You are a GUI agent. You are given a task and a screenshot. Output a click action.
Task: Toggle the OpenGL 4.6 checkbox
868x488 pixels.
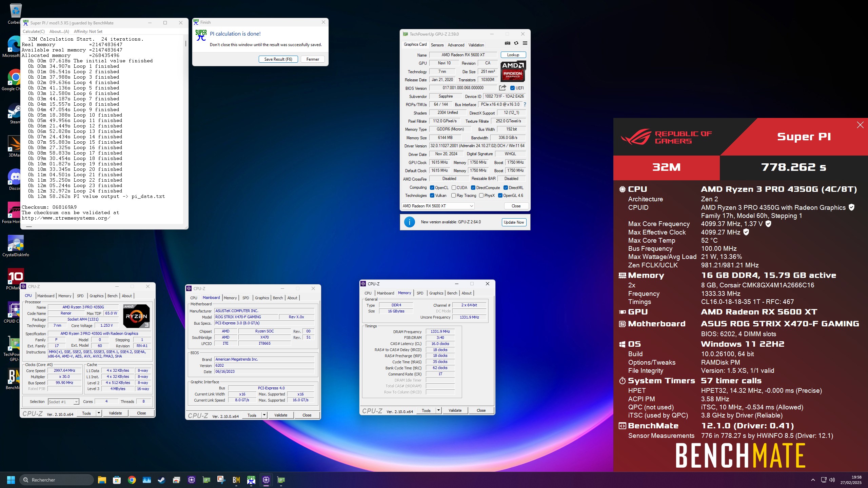[x=500, y=196]
